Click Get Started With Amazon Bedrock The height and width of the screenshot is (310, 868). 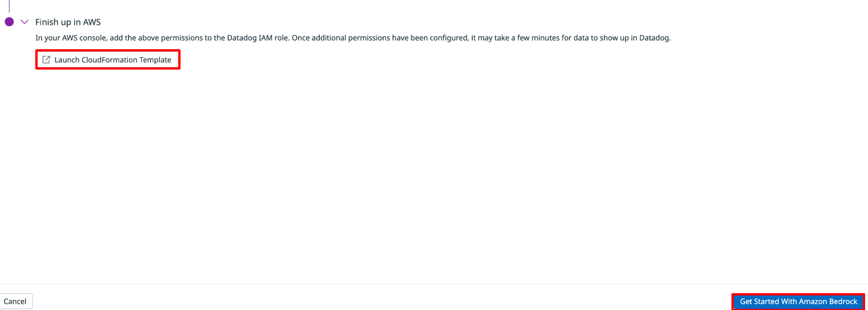[798, 301]
